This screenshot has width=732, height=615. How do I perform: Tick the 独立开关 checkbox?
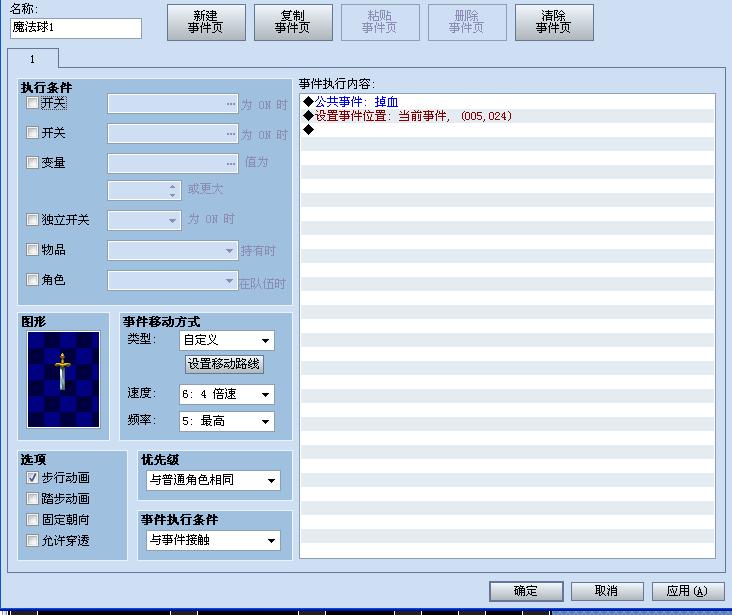pos(32,219)
